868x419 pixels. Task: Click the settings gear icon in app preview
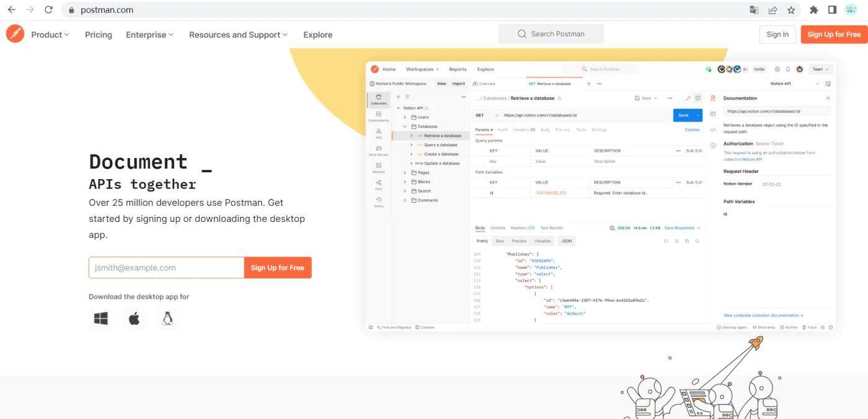pyautogui.click(x=777, y=69)
